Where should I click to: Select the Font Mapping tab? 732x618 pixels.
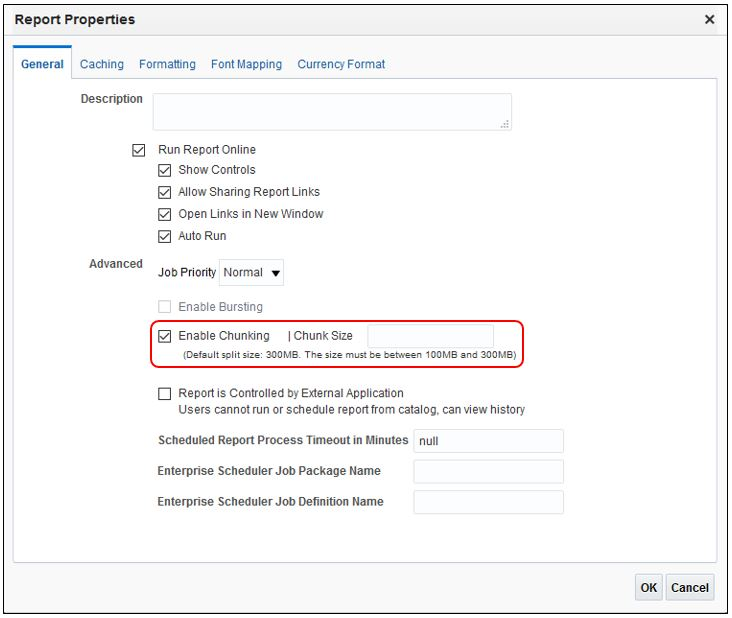[246, 64]
